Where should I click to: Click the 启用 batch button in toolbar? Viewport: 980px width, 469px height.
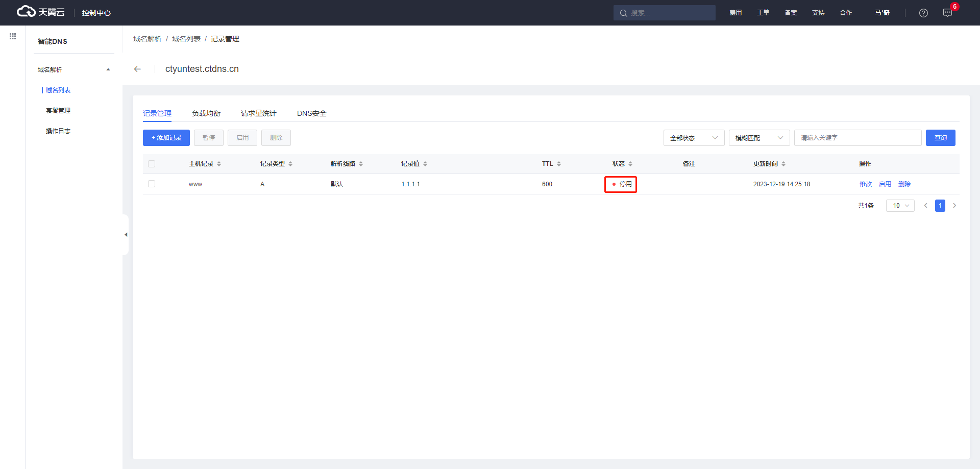tap(242, 138)
